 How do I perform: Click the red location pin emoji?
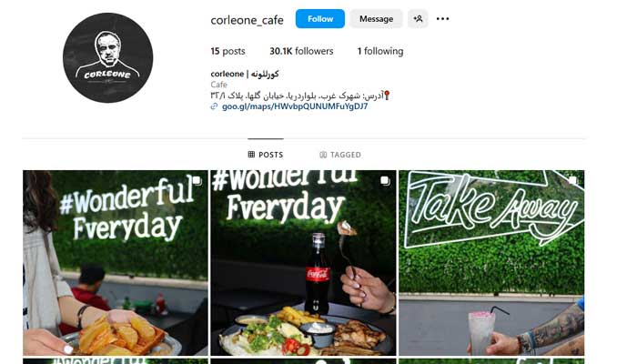coord(387,96)
